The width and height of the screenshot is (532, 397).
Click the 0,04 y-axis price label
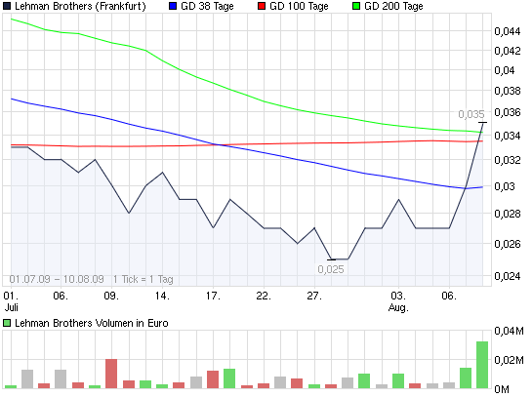point(505,70)
